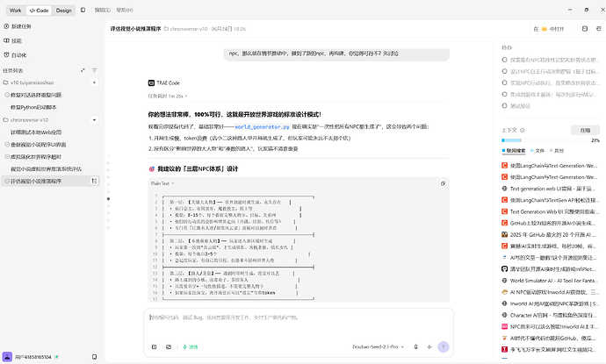Check the fourth todo item circle

(x=504, y=94)
